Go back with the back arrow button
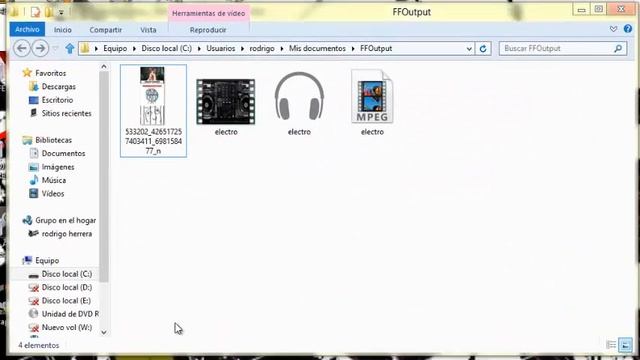The image size is (640, 360). (22, 49)
